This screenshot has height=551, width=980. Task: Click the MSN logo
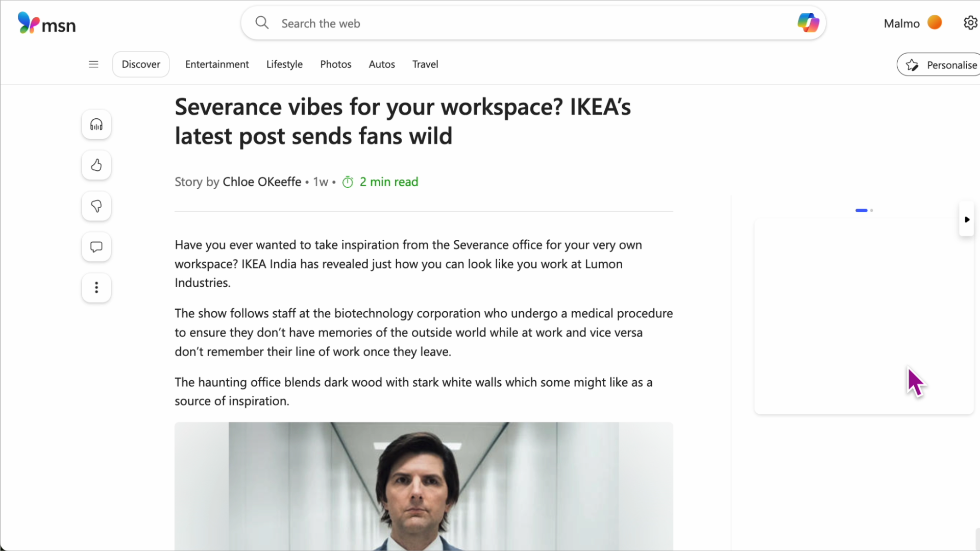46,23
